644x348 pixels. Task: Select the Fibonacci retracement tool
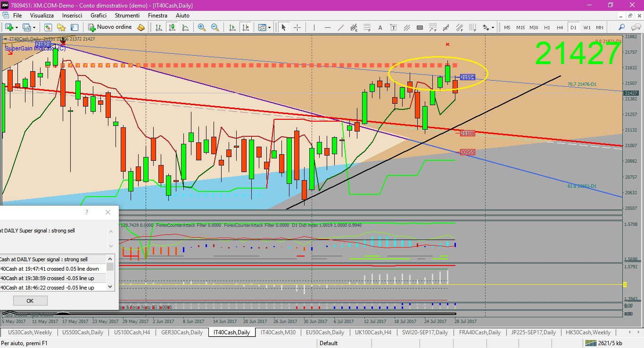pyautogui.click(x=366, y=27)
